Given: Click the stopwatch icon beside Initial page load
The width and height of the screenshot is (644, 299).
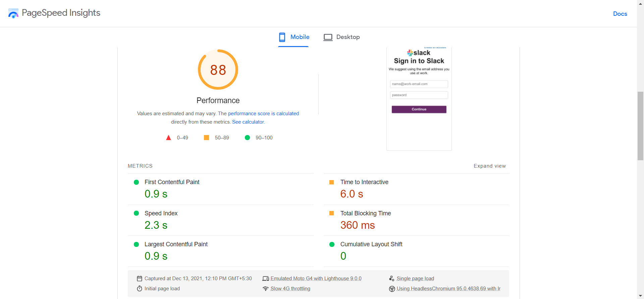Looking at the screenshot, I should [140, 289].
